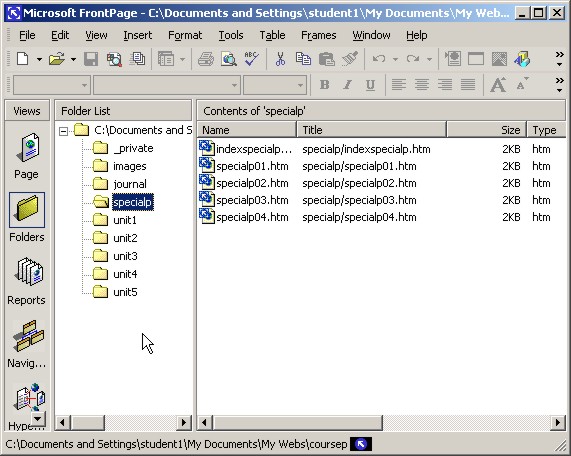571x456 pixels.
Task: Open the Style combo box
Action: coord(52,85)
